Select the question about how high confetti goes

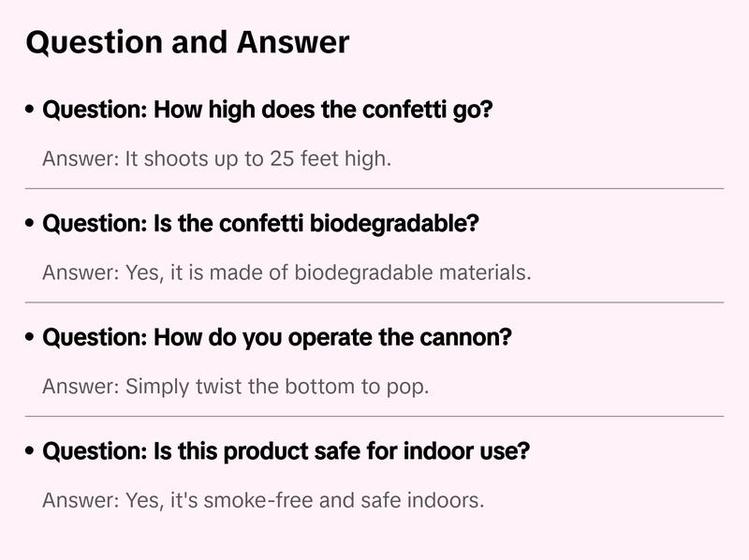point(268,110)
